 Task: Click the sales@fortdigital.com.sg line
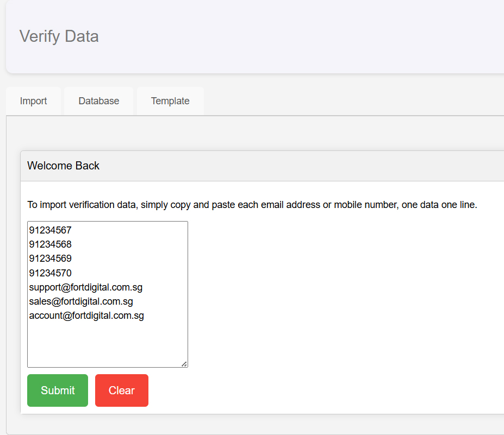click(81, 301)
